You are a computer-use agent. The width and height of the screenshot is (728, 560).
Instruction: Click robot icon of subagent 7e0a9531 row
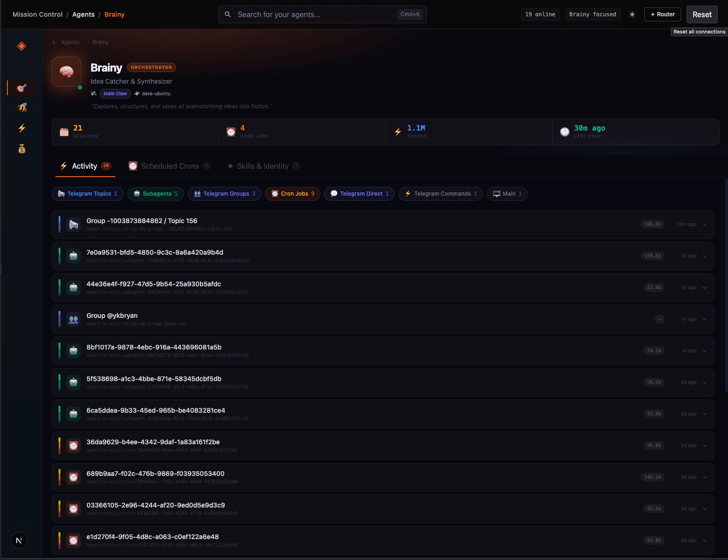(x=73, y=256)
